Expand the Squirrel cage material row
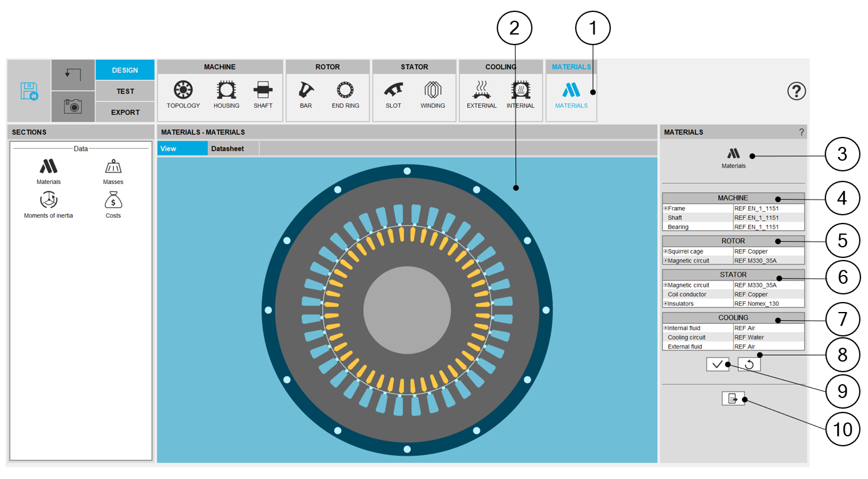The image size is (868, 479). click(665, 252)
